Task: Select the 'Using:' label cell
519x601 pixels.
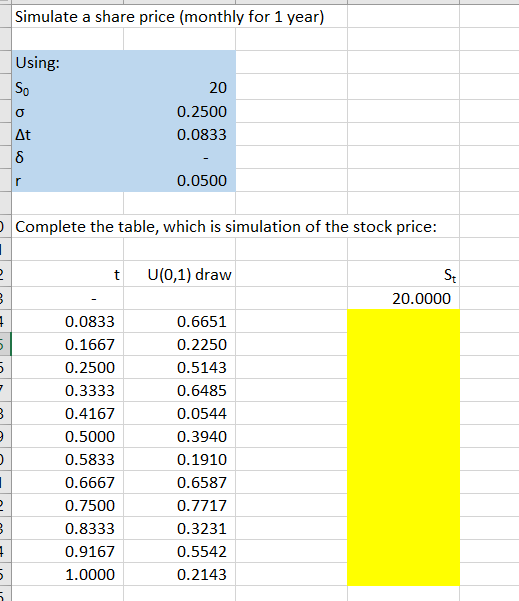Action: click(67, 62)
